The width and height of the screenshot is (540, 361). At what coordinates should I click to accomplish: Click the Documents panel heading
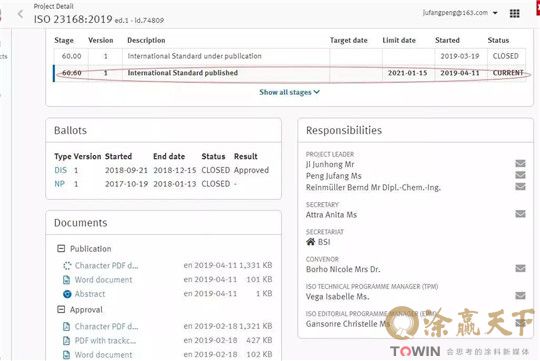(x=81, y=223)
